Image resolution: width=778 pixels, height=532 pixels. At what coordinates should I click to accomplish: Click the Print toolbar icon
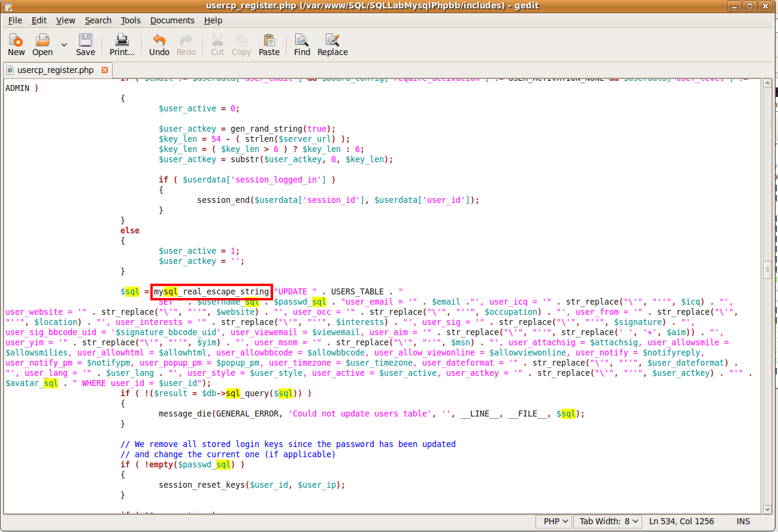[122, 45]
